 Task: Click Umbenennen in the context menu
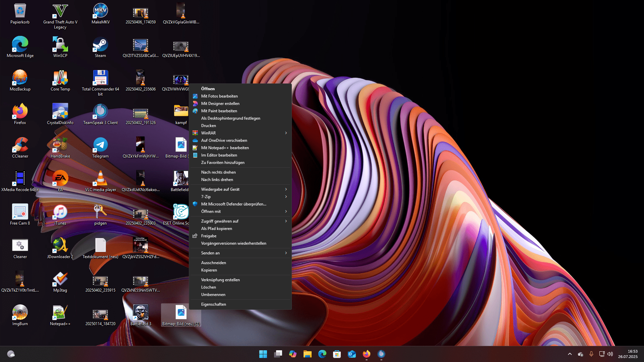213,295
